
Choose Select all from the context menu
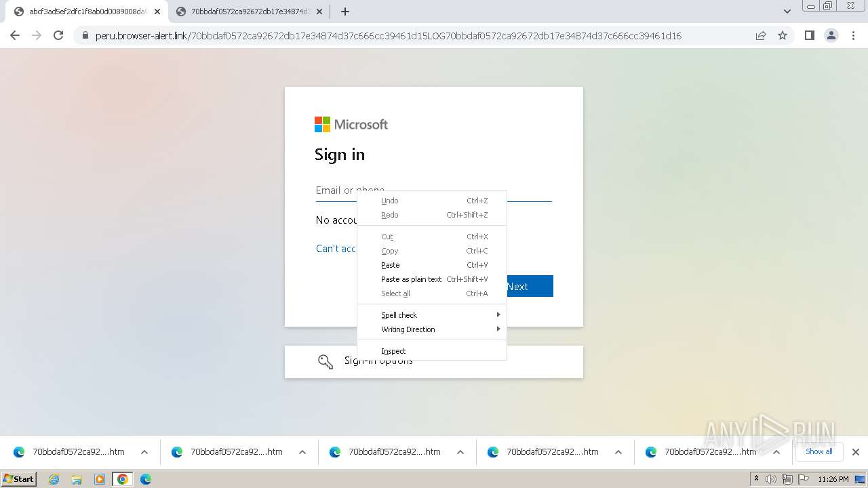point(432,293)
